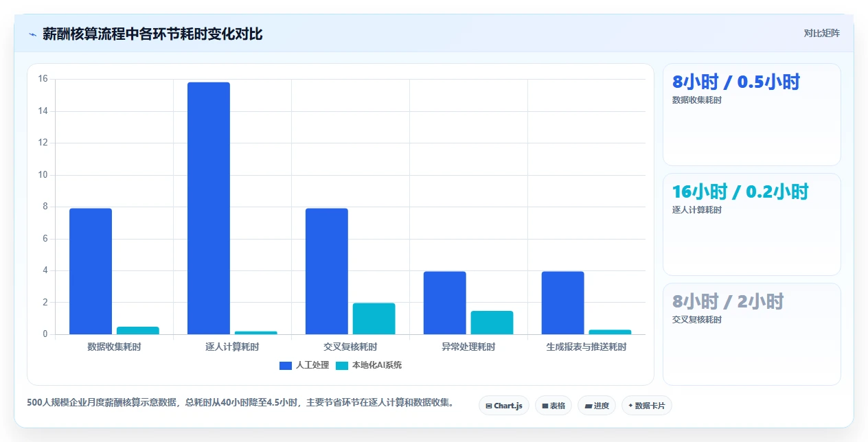Click the tall blue bar for 逐人计算耗时
868x442 pixels.
[209, 208]
